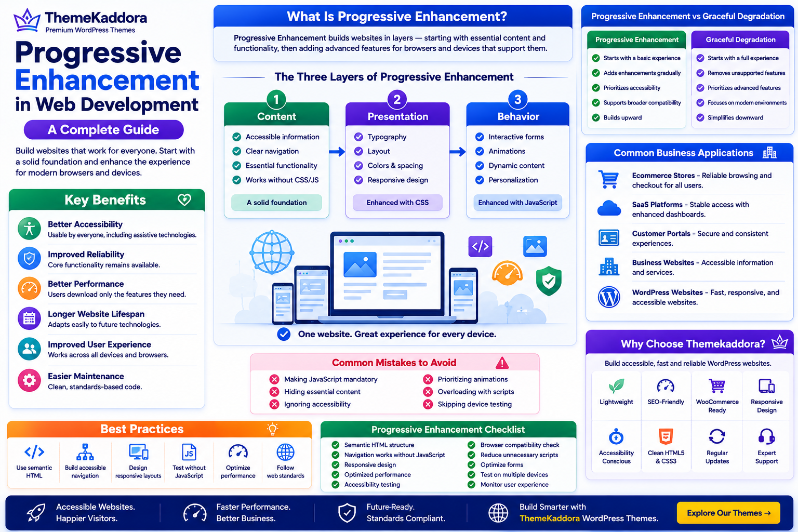Click the checkmark beside Interactive forms
This screenshot has height=532, width=798.
[480, 137]
